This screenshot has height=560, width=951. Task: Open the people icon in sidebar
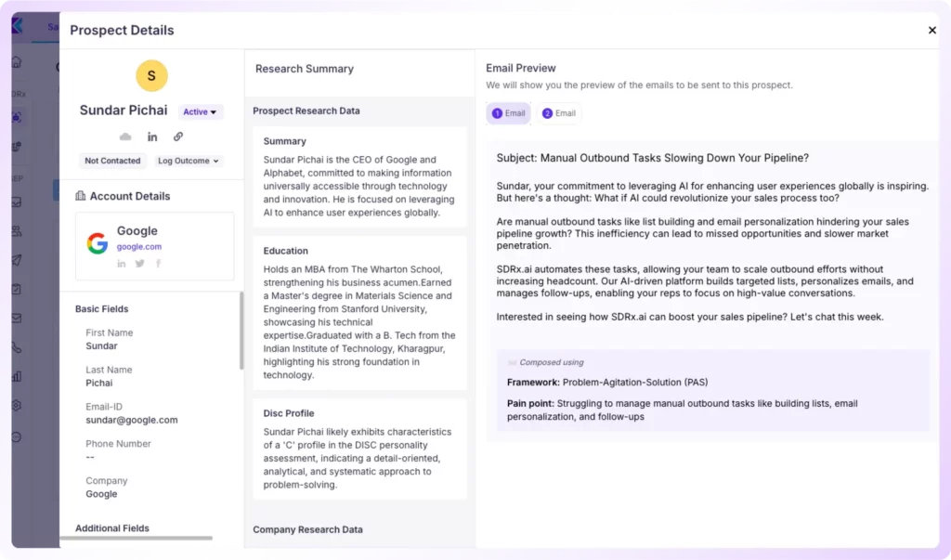(x=17, y=231)
